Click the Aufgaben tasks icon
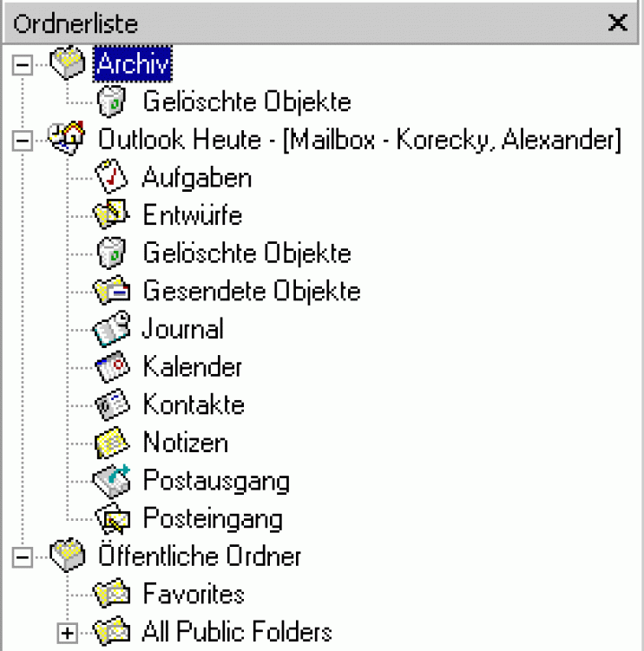The height and width of the screenshot is (651, 644). point(115,179)
